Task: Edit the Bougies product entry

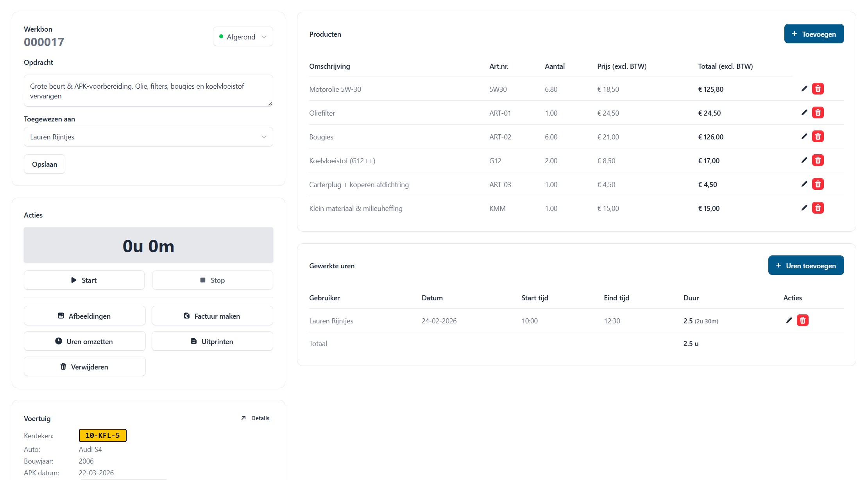Action: coord(804,136)
